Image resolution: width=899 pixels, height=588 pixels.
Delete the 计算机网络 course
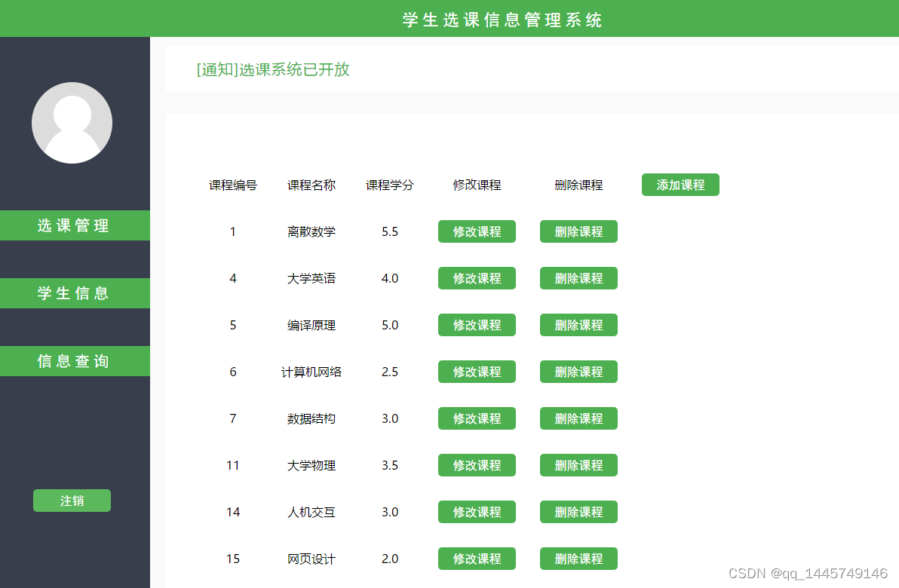pos(578,372)
